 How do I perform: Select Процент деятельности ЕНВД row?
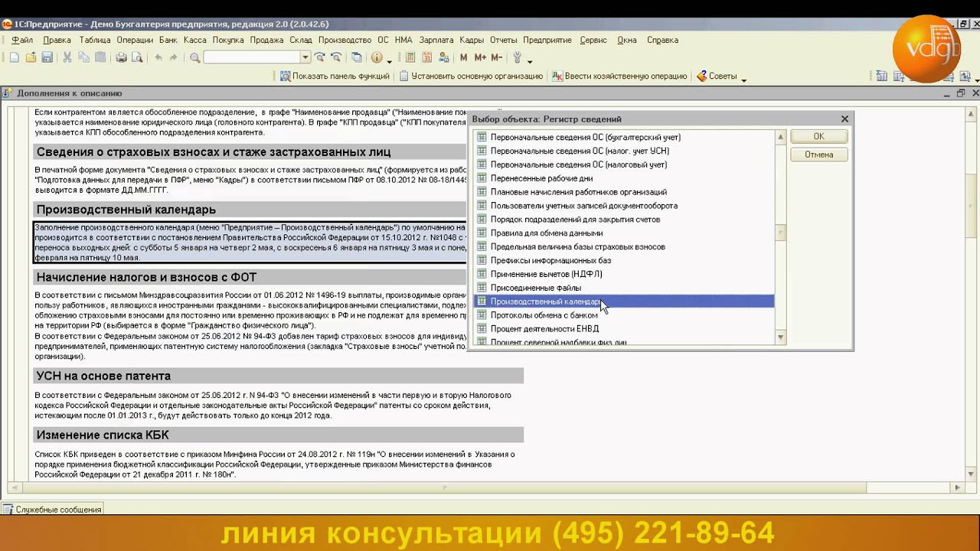tap(624, 329)
